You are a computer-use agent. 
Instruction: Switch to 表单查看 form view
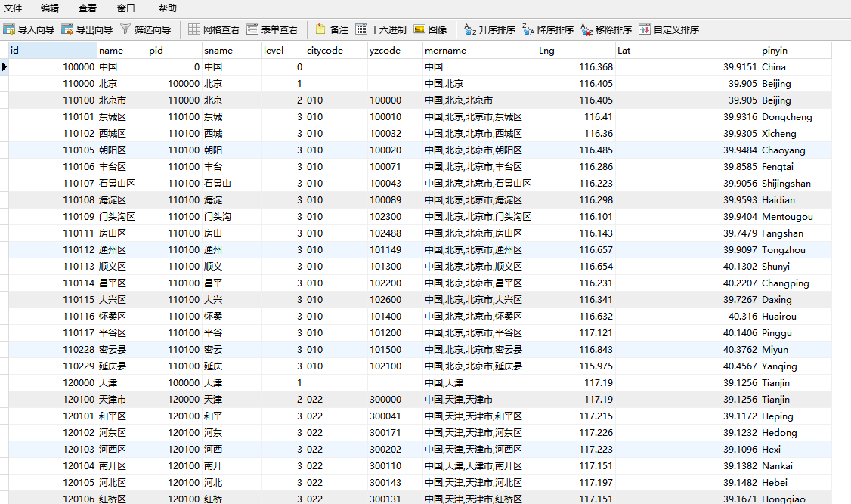pyautogui.click(x=272, y=29)
